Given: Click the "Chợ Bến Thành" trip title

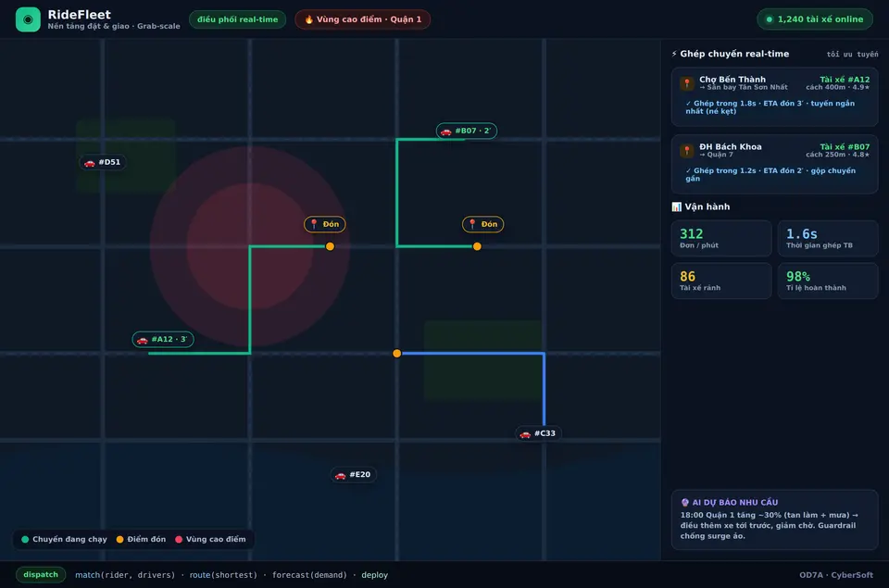Looking at the screenshot, I should (732, 80).
